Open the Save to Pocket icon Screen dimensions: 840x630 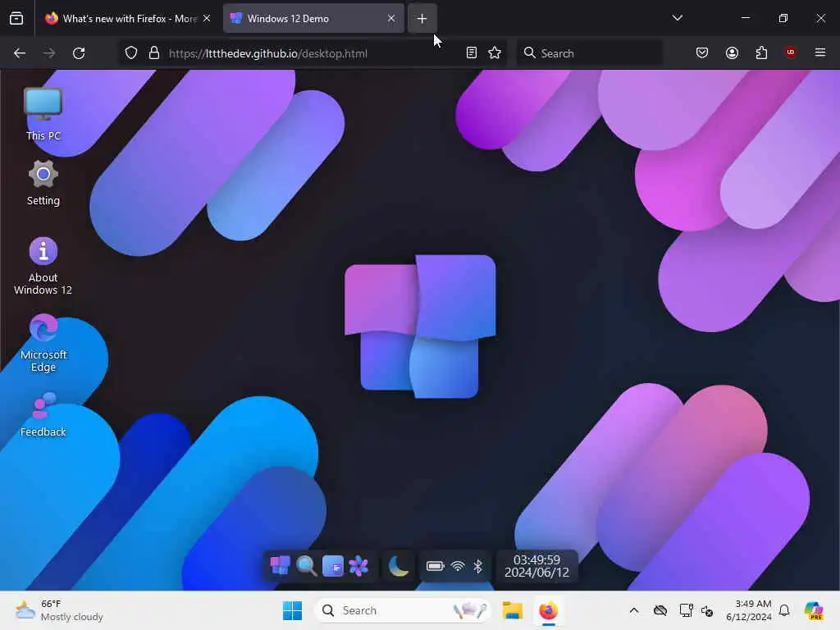pos(702,53)
